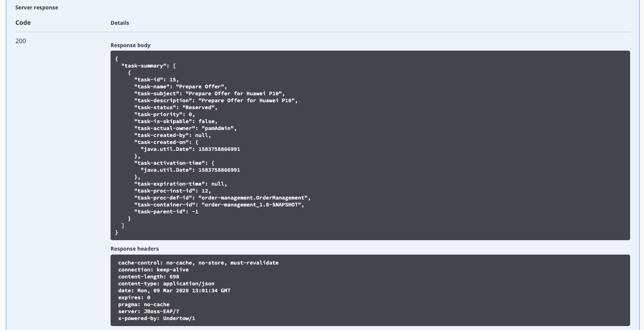644x330 pixels.
Task: Click the "task-status": "Reserved" line
Action: [x=176, y=107]
